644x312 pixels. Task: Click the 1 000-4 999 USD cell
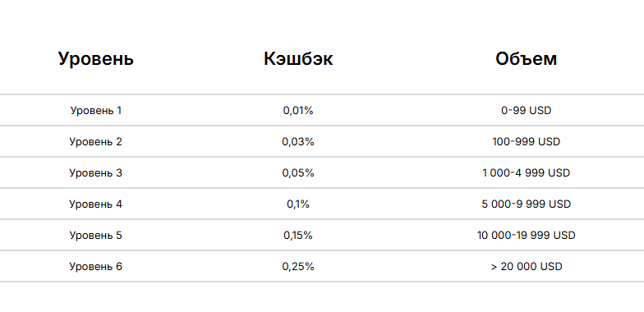point(526,172)
